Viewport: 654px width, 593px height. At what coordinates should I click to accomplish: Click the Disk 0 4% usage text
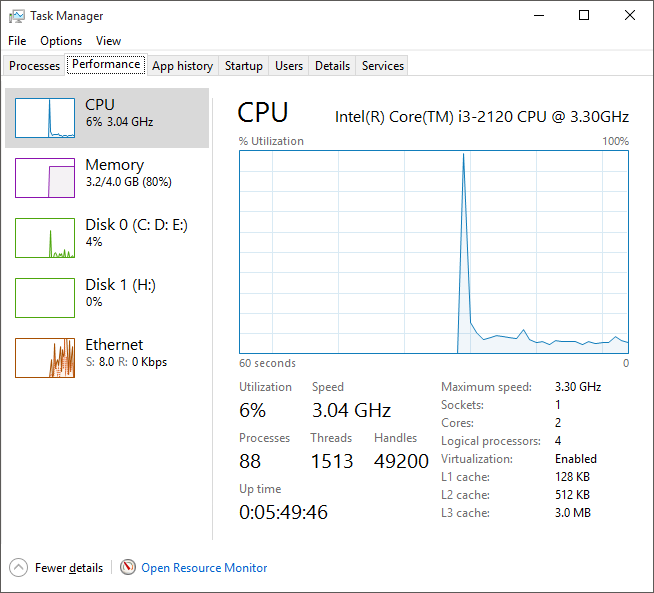tap(94, 242)
